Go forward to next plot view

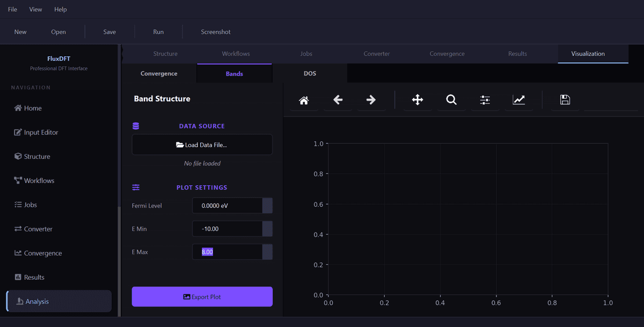[x=371, y=100]
